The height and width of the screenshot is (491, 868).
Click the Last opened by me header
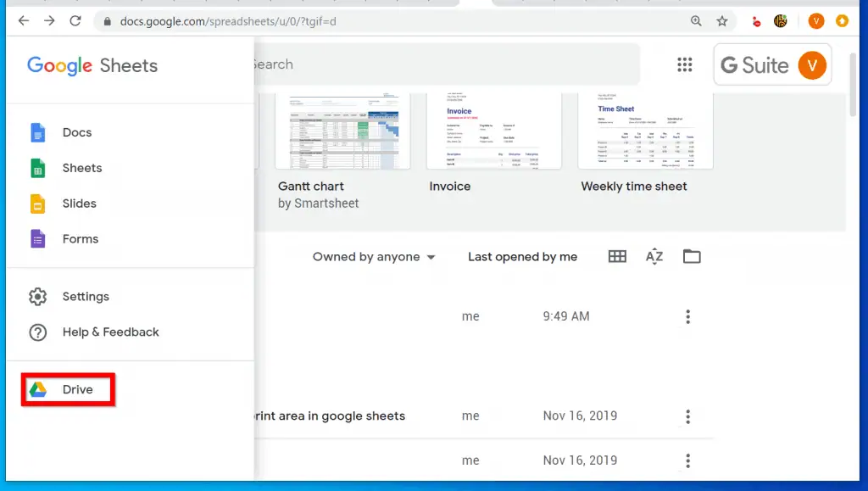pos(522,257)
